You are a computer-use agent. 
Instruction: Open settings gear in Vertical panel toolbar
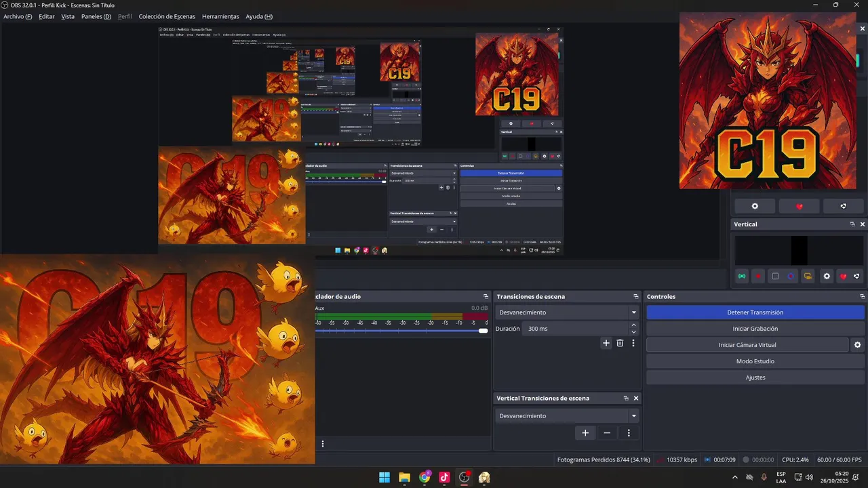click(827, 277)
